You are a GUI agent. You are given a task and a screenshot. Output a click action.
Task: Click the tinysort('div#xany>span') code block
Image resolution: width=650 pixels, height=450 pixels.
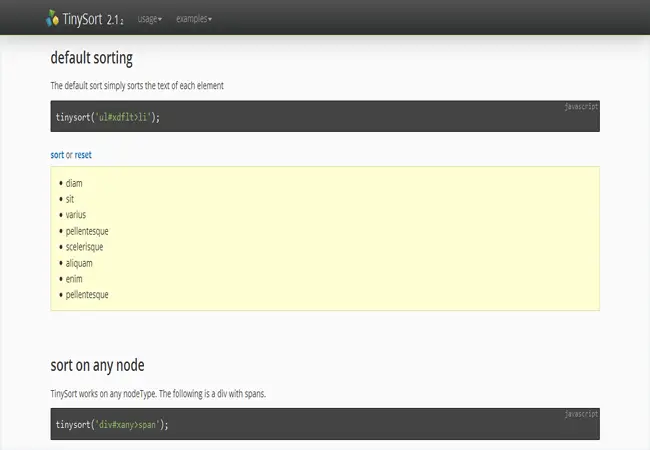coord(325,424)
